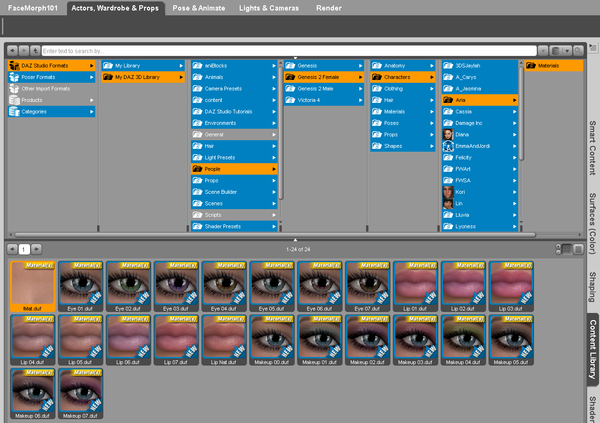Click the magnifier search icon
The image size is (600, 423).
click(578, 51)
